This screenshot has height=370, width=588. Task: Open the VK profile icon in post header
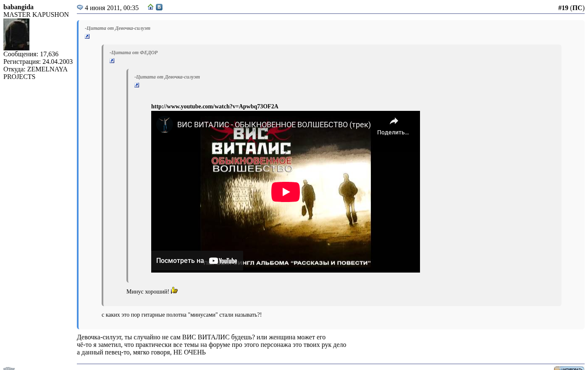pyautogui.click(x=159, y=7)
